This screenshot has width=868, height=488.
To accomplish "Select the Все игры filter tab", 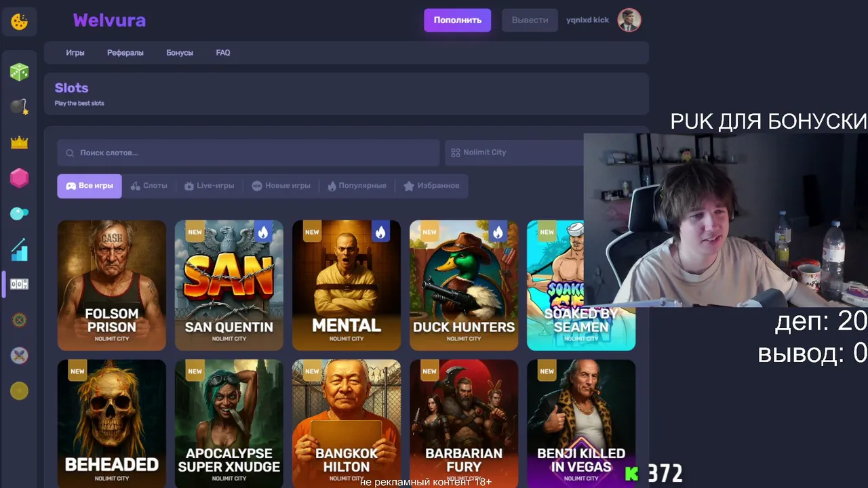I will tap(90, 186).
